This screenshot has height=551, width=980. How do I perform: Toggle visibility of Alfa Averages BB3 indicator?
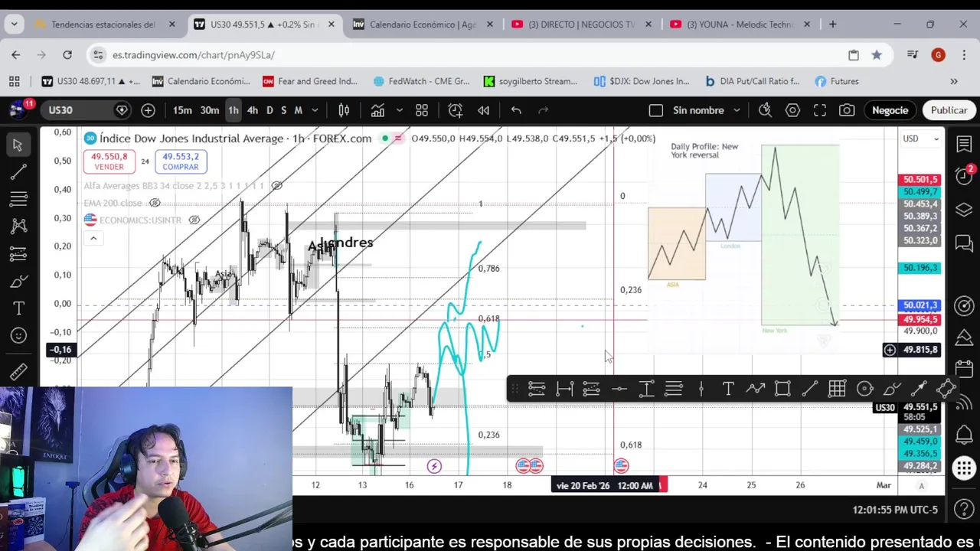pyautogui.click(x=277, y=186)
